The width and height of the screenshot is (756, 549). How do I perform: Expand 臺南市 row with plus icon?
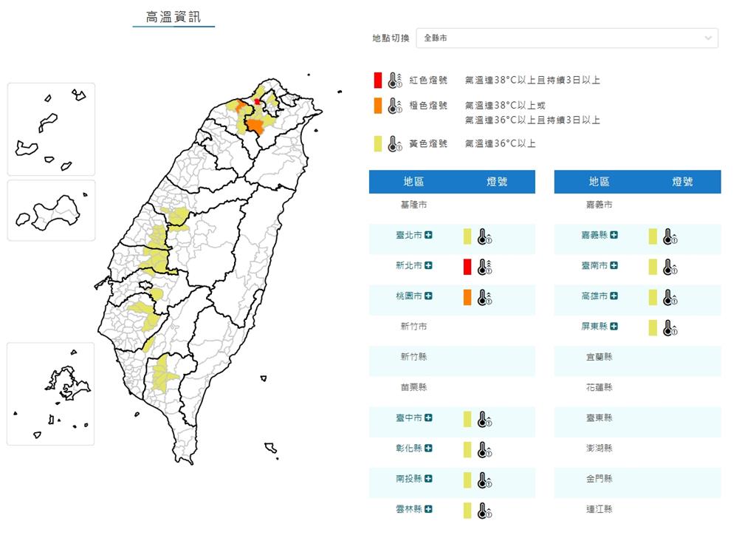tap(614, 265)
